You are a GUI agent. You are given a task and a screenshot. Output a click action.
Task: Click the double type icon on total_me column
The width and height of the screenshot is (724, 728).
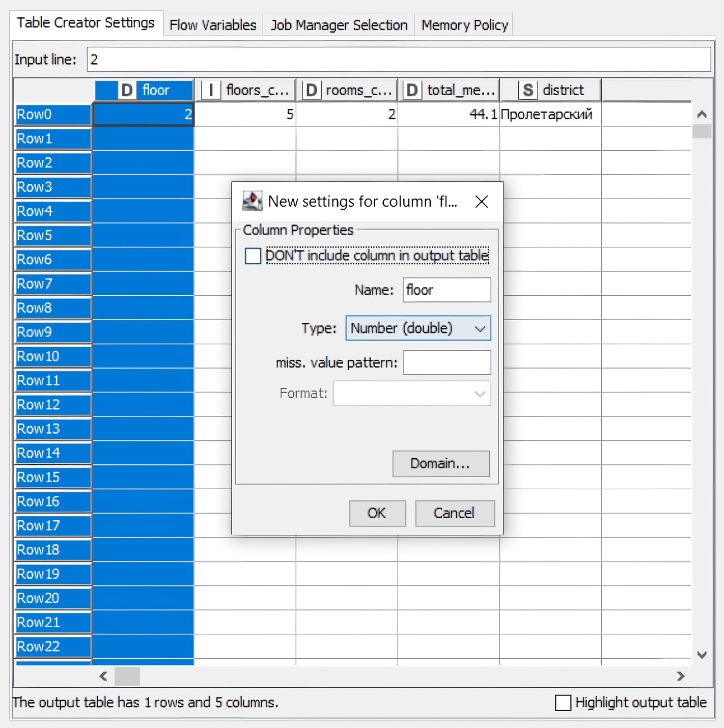412,90
